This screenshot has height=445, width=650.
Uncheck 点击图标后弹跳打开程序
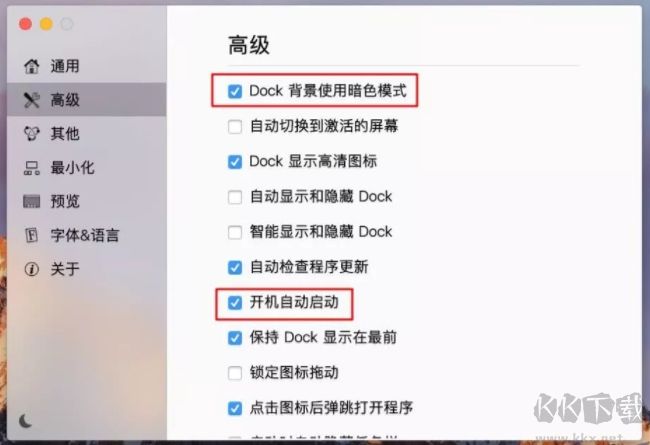(235, 408)
